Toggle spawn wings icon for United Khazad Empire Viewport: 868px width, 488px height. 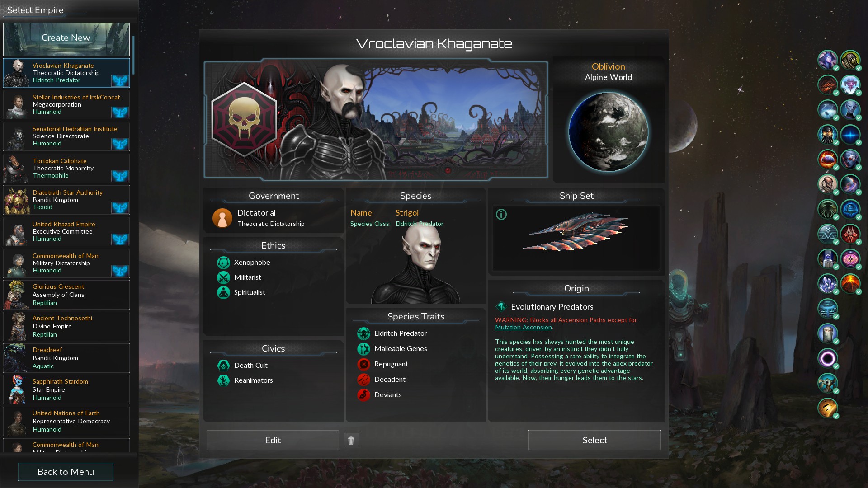(x=120, y=239)
